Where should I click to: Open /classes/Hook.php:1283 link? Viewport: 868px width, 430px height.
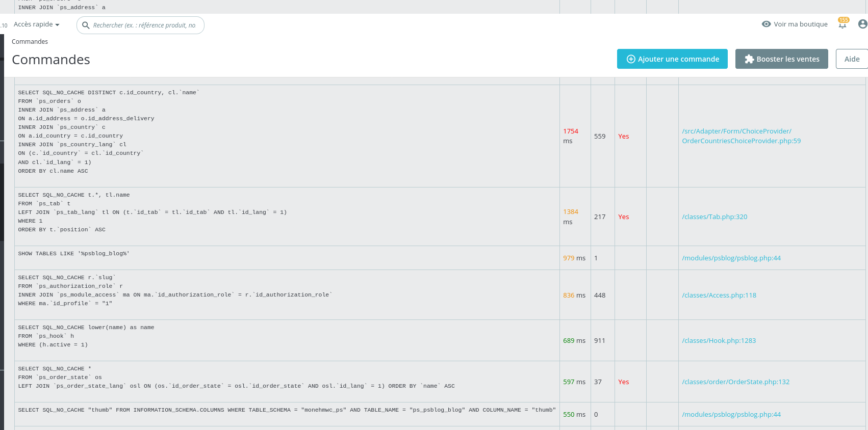pos(719,340)
